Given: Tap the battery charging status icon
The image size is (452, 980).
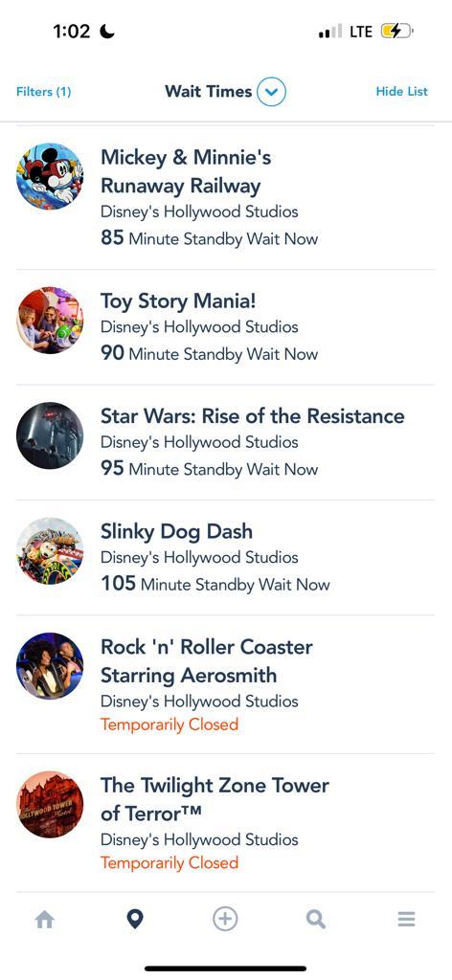Looking at the screenshot, I should pyautogui.click(x=397, y=32).
